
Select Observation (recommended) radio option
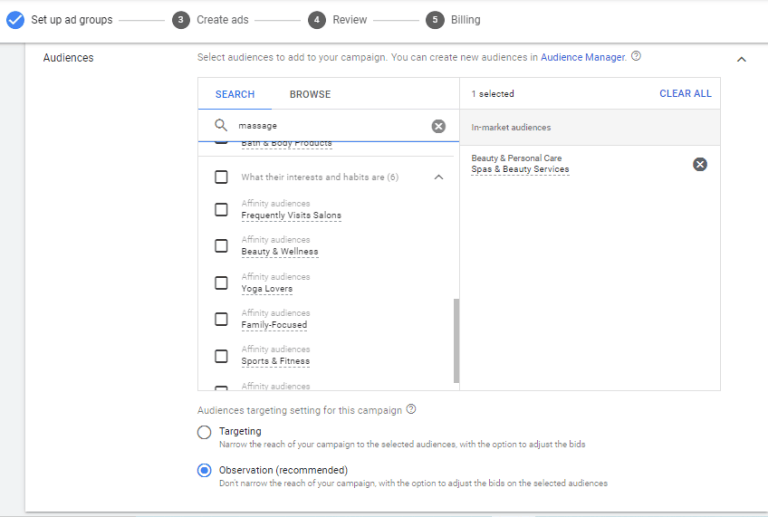point(204,470)
